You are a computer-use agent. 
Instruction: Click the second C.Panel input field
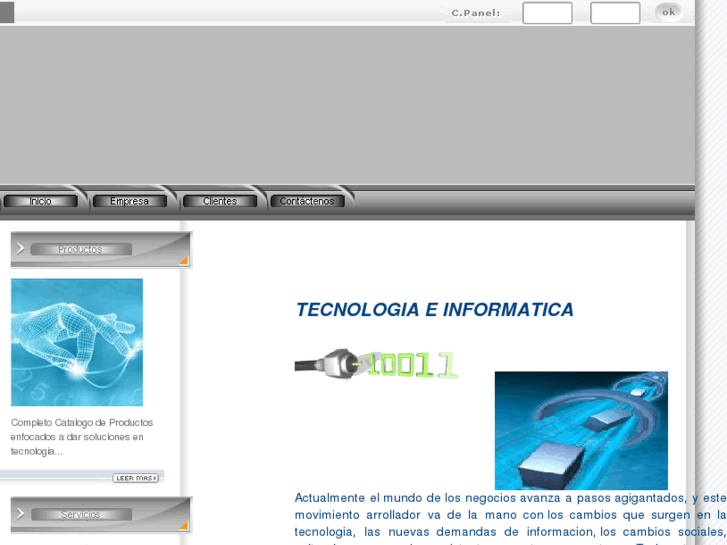(615, 13)
